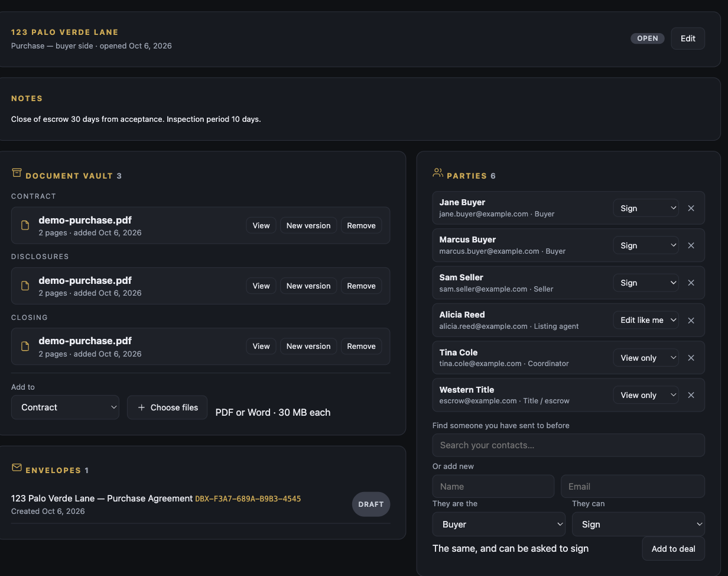Remove Tina Cole using the X icon

click(x=691, y=358)
